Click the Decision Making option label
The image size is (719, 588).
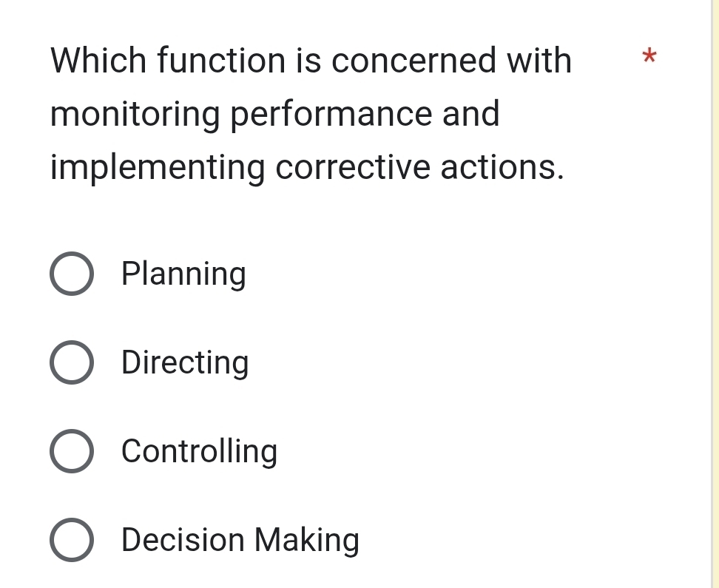pos(240,540)
